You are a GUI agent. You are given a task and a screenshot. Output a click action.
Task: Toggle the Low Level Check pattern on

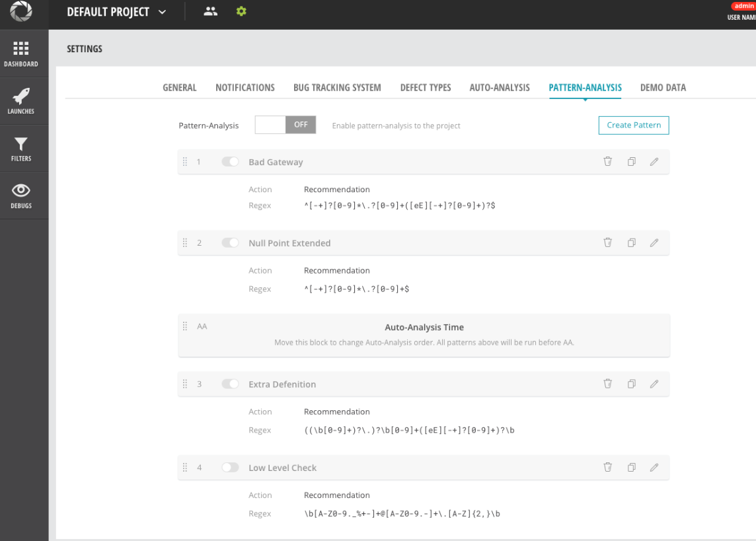[x=230, y=467]
